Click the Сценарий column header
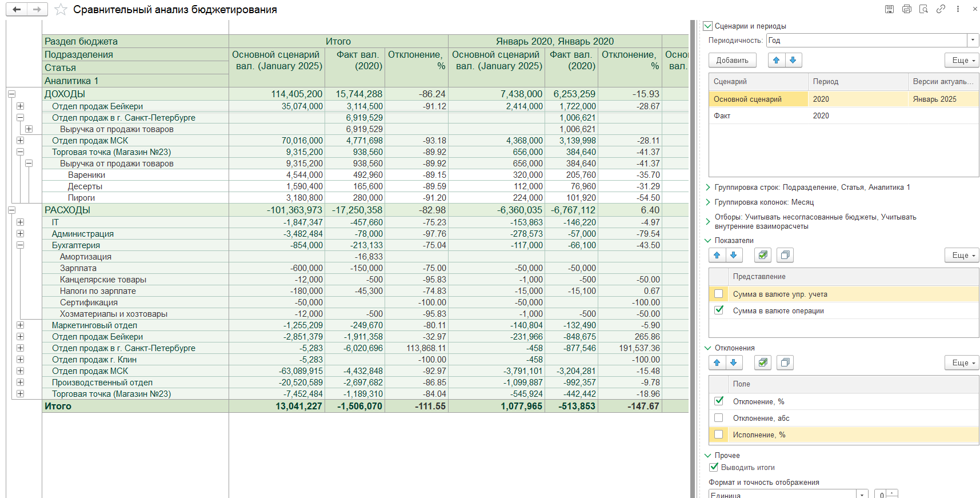This screenshot has width=980, height=498. [758, 82]
